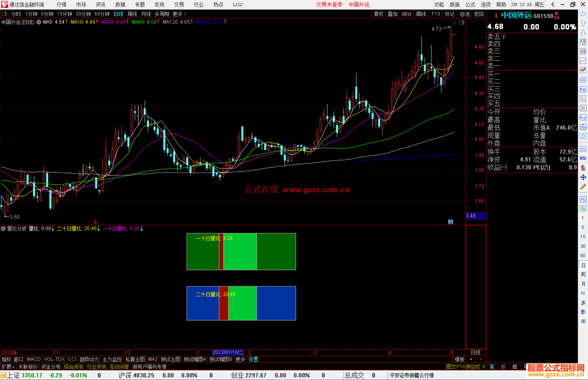Viewport: 588px width, 380px height.
Task: Toggle the panel layout square at toolbar left
Action: (x=5, y=14)
